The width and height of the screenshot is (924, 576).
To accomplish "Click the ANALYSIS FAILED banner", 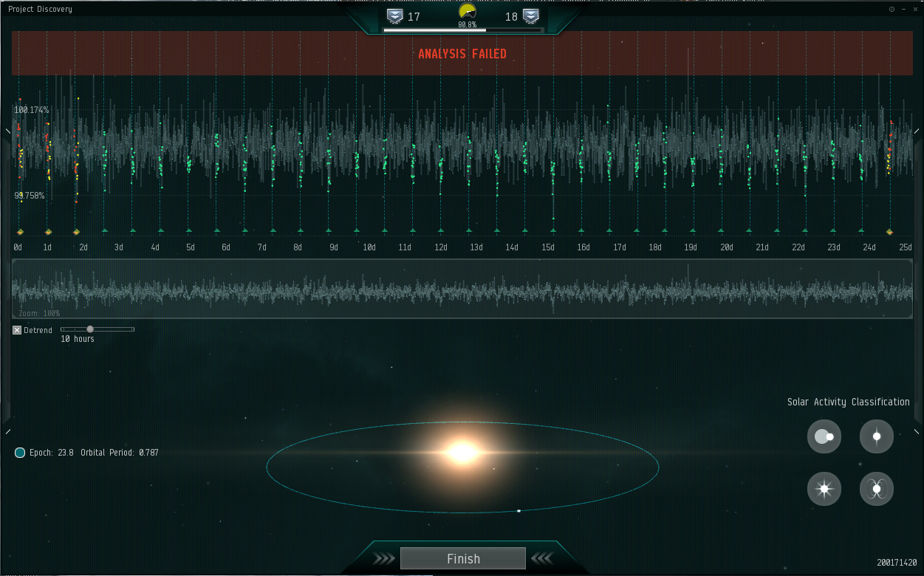I will [462, 53].
